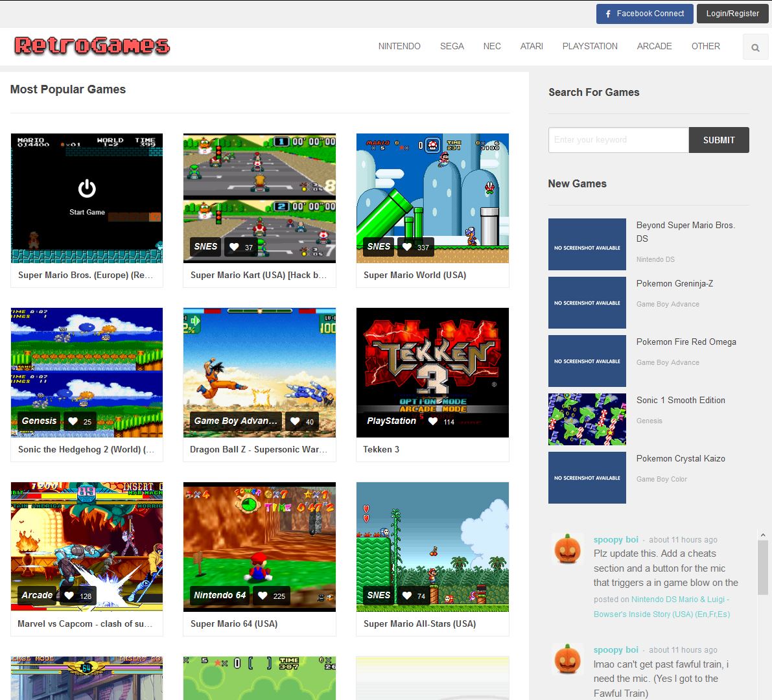Screen dimensions: 772x700
Task: Open Beyond Super Mario Bros. DS link
Action: point(685,232)
